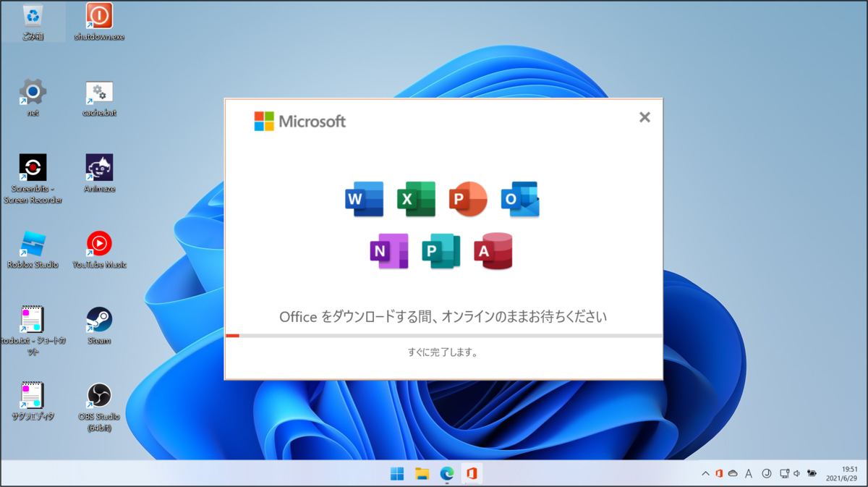Click the circular J IME tray icon
This screenshot has height=487, width=868.
[767, 474]
